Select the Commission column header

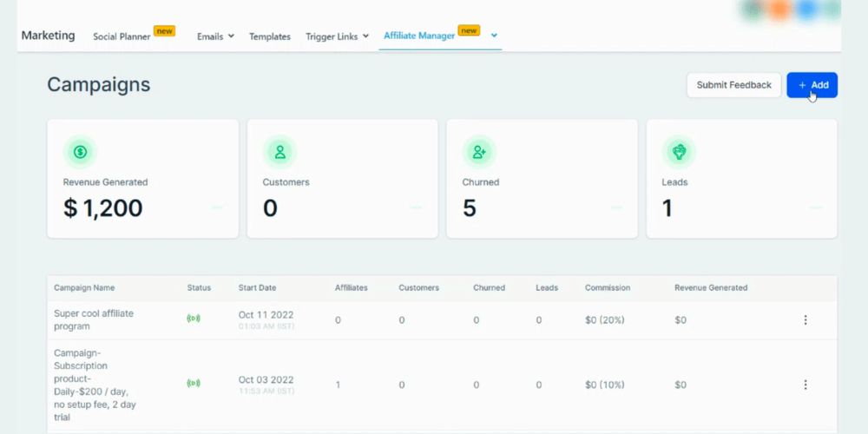coord(608,287)
